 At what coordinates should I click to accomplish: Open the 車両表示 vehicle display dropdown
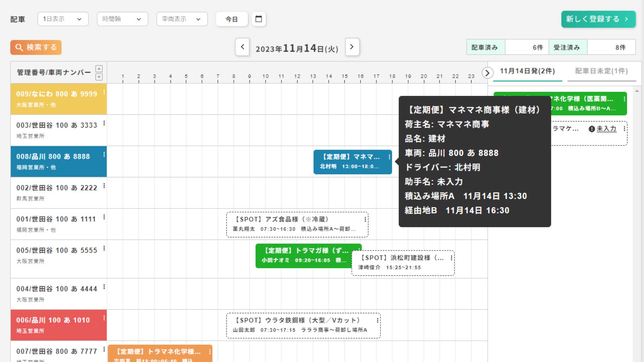pyautogui.click(x=181, y=19)
